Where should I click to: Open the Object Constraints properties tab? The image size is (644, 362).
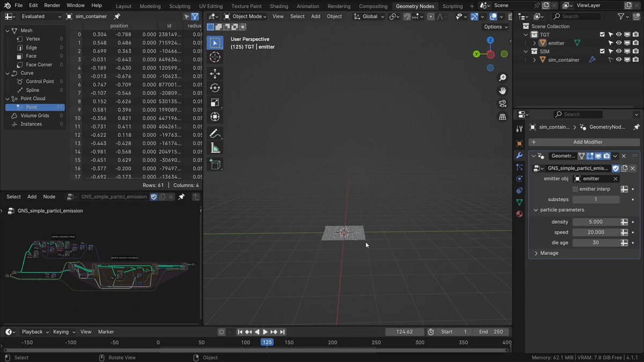point(519,191)
